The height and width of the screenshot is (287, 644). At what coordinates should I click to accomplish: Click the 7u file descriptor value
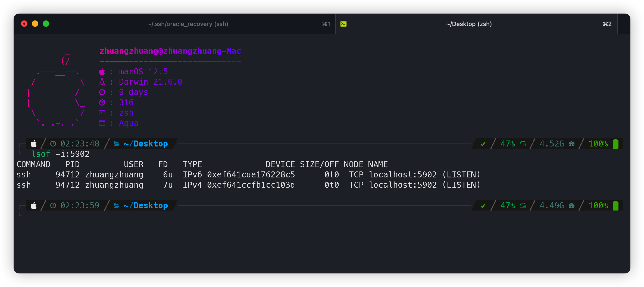tap(168, 185)
